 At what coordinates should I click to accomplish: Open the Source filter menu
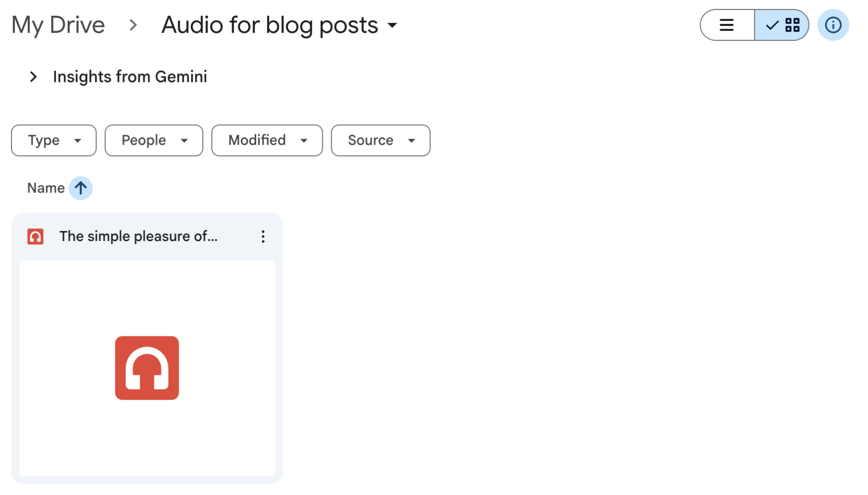tap(381, 140)
